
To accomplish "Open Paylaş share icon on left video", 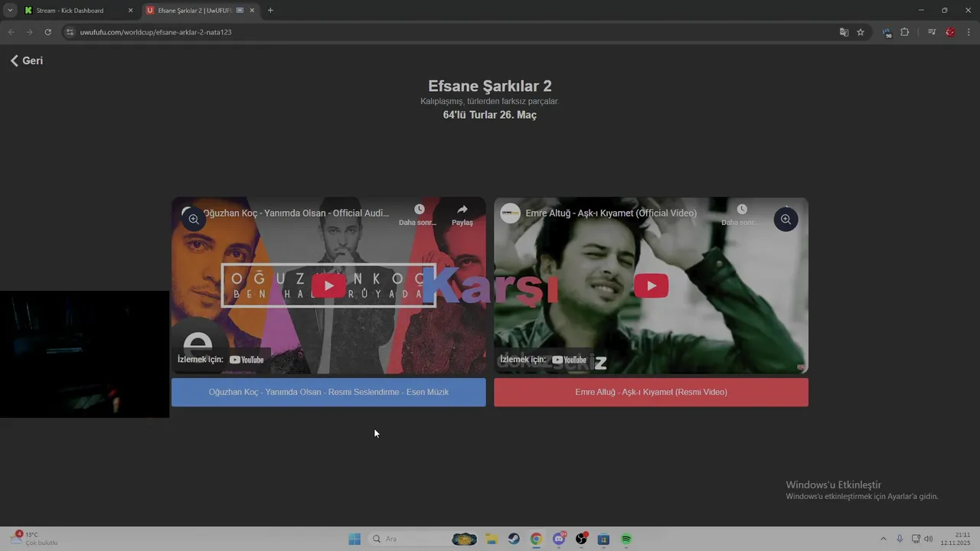I will coord(462,215).
